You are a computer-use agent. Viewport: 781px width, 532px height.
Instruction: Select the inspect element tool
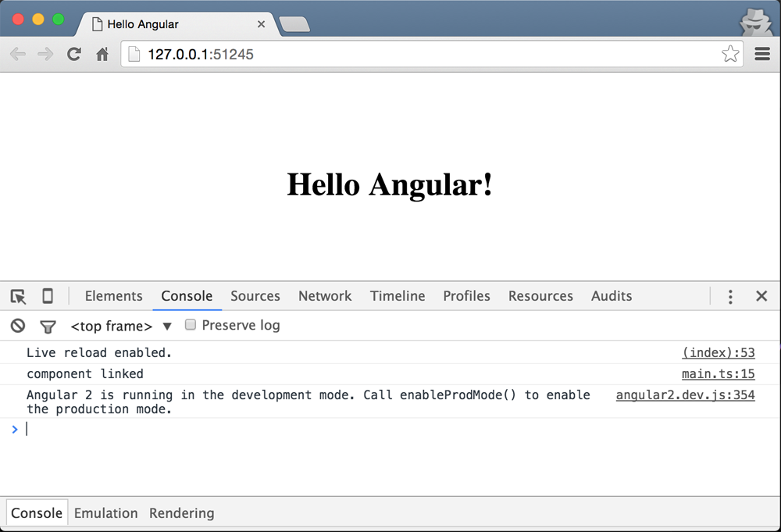tap(17, 296)
